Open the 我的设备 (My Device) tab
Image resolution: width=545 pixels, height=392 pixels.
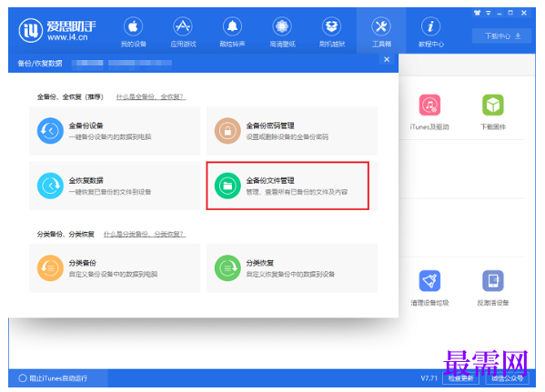(134, 32)
